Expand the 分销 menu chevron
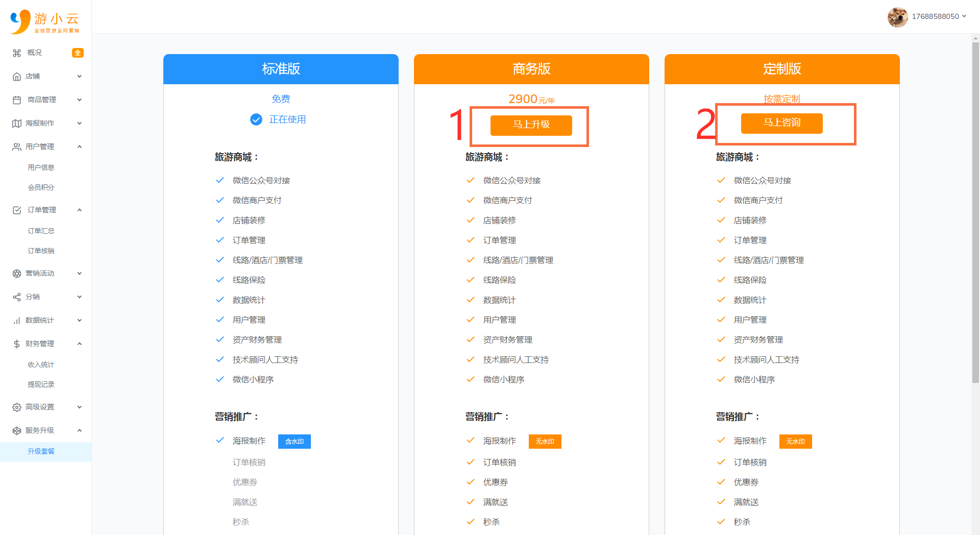Viewport: 980px width, 535px height. click(x=80, y=297)
